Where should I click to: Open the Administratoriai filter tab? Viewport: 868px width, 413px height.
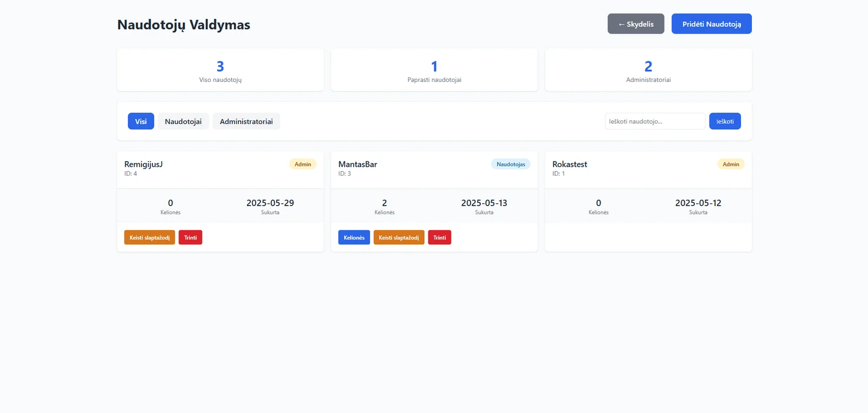[246, 121]
